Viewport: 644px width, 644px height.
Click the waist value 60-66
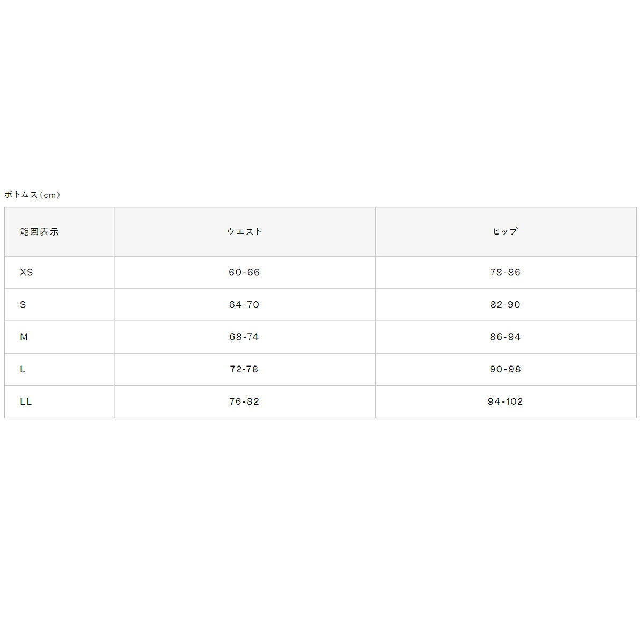(244, 273)
